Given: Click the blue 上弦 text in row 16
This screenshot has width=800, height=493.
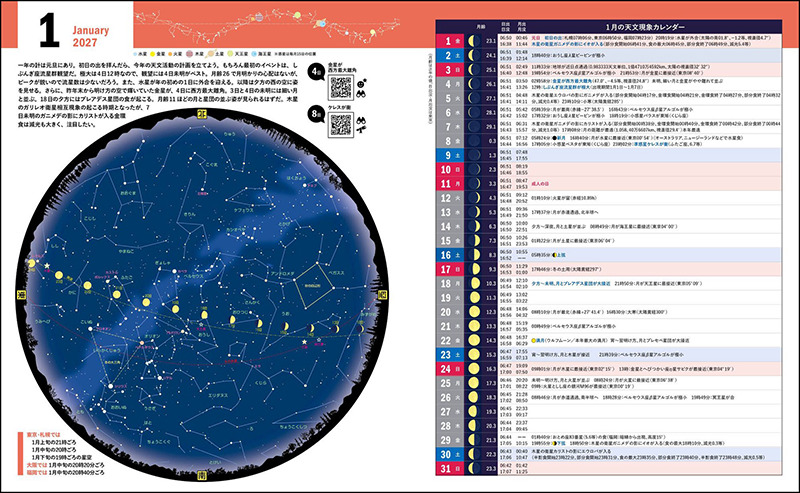Looking at the screenshot, I should (x=561, y=255).
